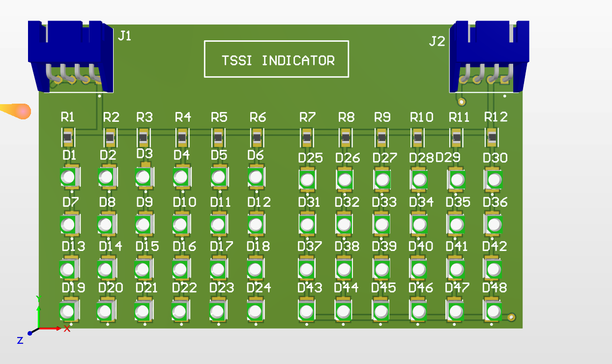Select LED D22 on the board
The width and height of the screenshot is (612, 364).
point(180,311)
